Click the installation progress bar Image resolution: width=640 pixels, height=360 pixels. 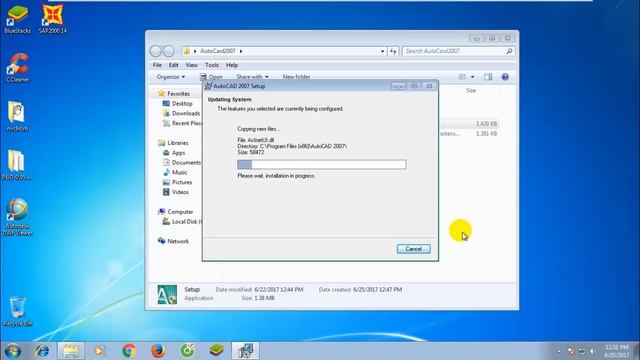click(322, 164)
